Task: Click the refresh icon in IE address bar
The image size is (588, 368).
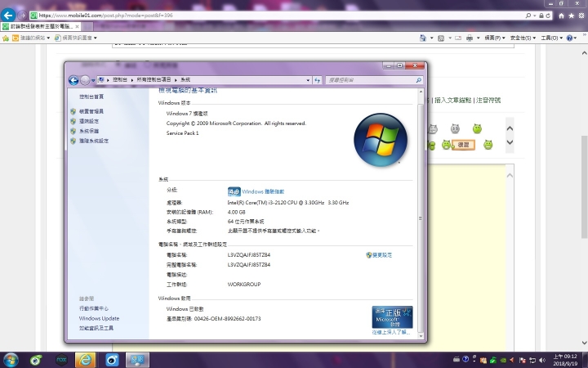Action: pos(548,16)
